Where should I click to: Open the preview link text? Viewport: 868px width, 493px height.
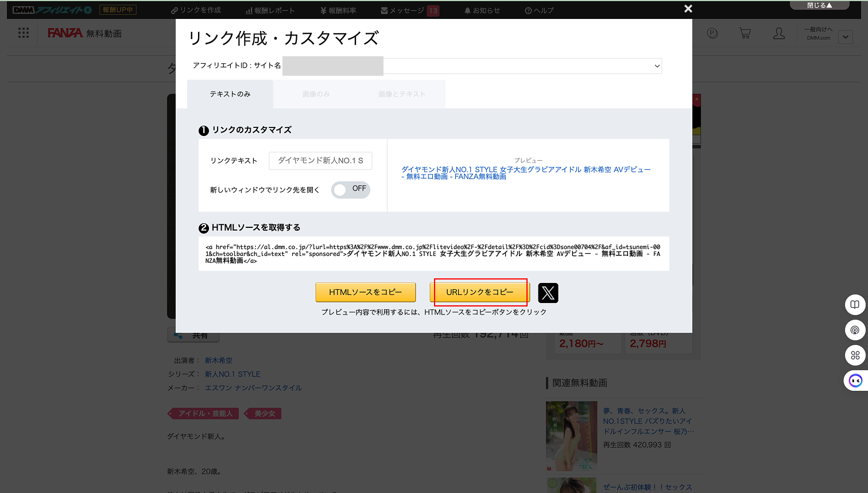526,173
